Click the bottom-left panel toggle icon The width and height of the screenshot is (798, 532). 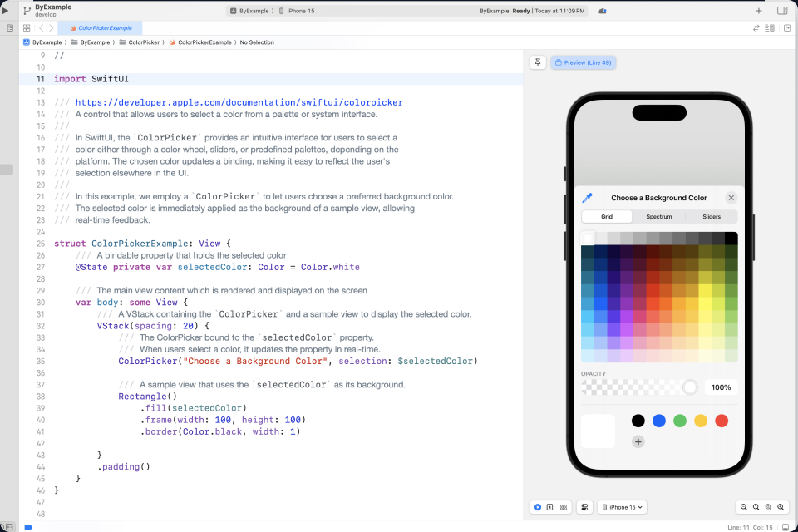pyautogui.click(x=7, y=527)
